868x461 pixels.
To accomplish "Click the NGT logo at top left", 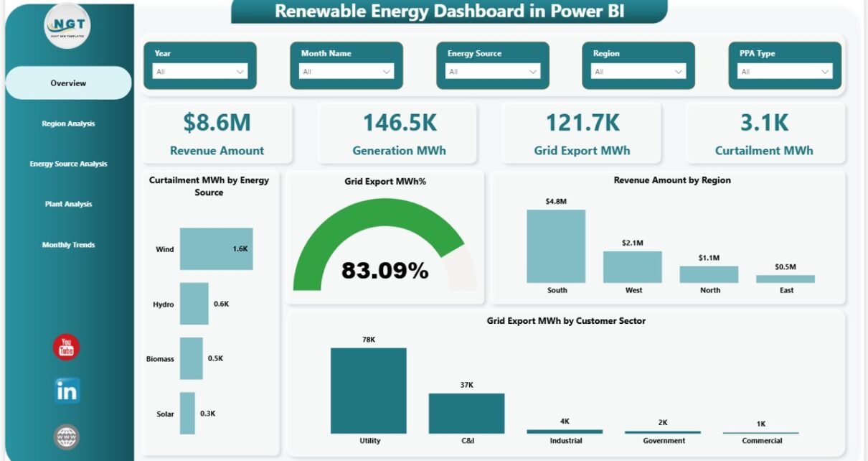I will pyautogui.click(x=67, y=26).
